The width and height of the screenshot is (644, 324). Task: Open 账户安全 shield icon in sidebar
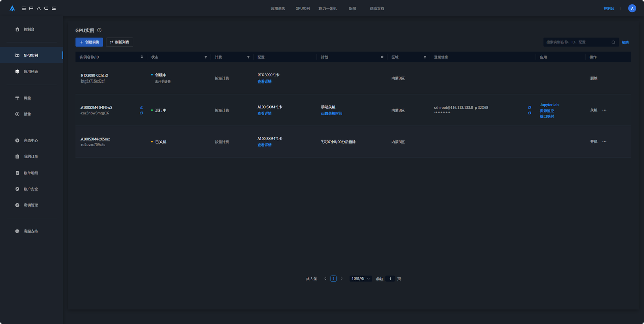coord(17,189)
